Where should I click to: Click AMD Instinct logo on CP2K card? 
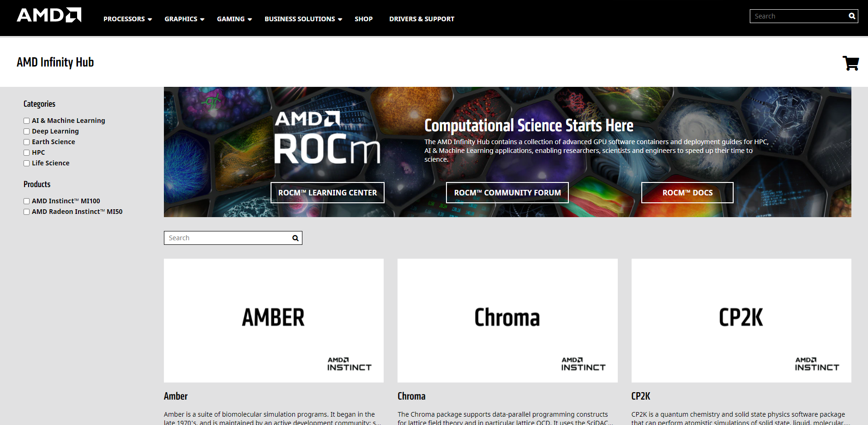(817, 364)
